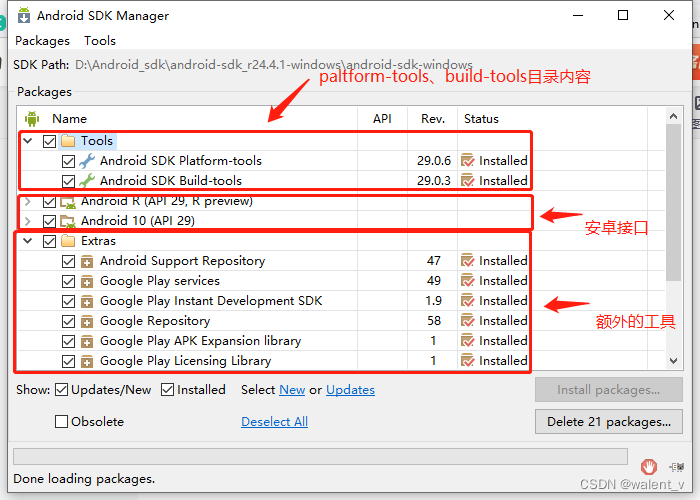Image resolution: width=700 pixels, height=500 pixels.
Task: Click the Android 10 platform folder icon
Action: (68, 221)
